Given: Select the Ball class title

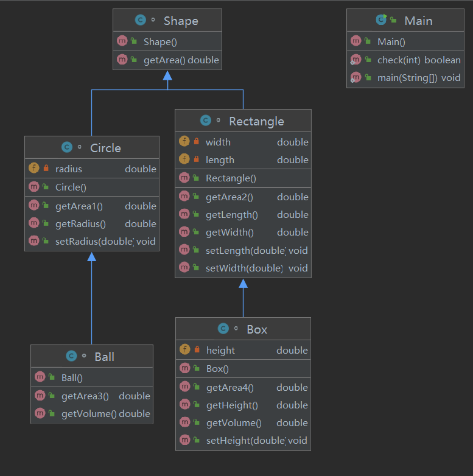Looking at the screenshot, I should pos(105,357).
